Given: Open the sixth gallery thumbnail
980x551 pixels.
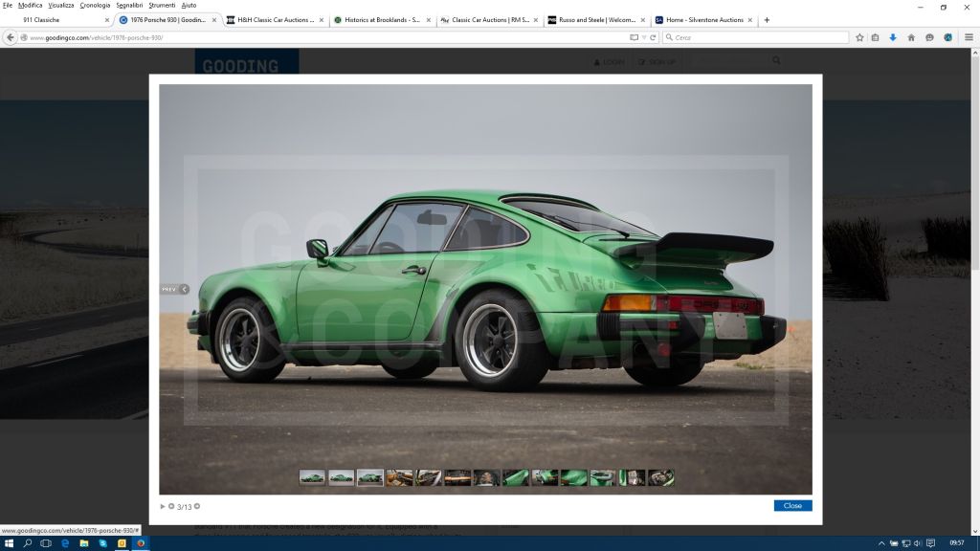Looking at the screenshot, I should (457, 478).
